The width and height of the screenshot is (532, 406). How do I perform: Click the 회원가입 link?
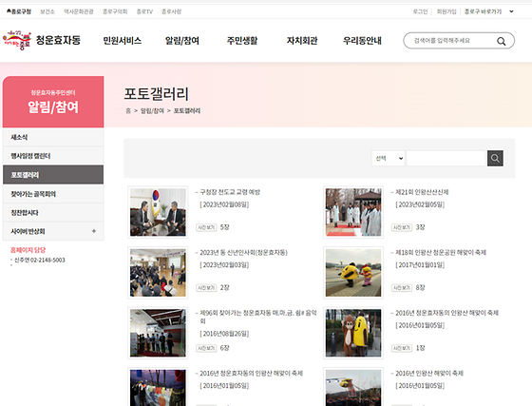tap(446, 11)
